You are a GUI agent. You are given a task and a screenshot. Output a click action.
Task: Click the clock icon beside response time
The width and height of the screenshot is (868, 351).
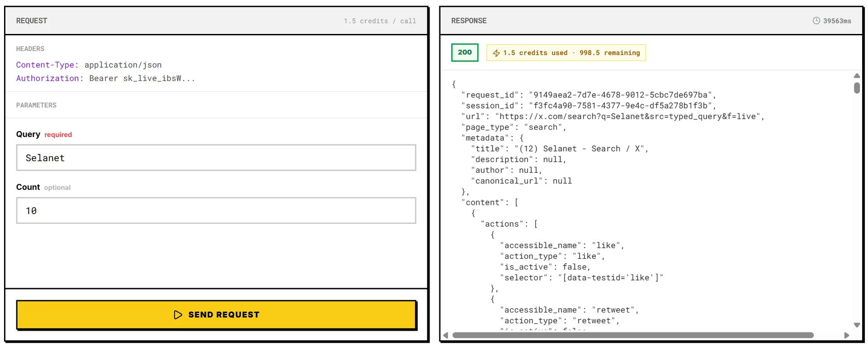(816, 21)
